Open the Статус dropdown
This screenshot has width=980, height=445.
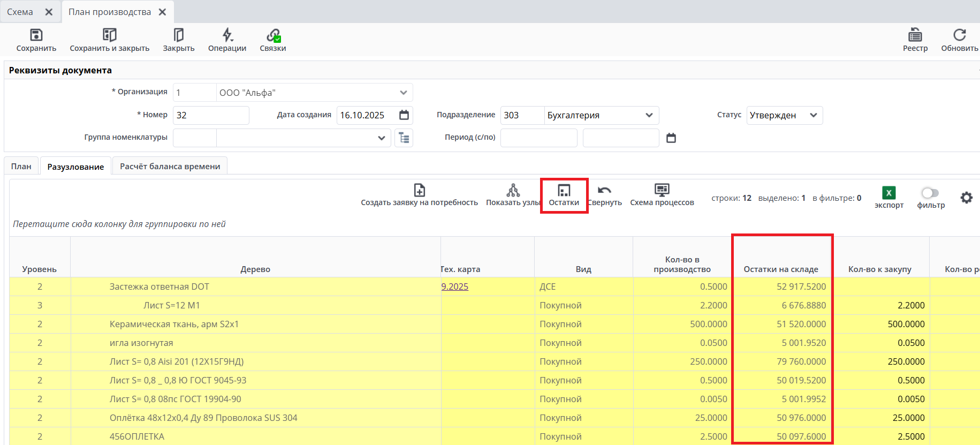pos(813,115)
